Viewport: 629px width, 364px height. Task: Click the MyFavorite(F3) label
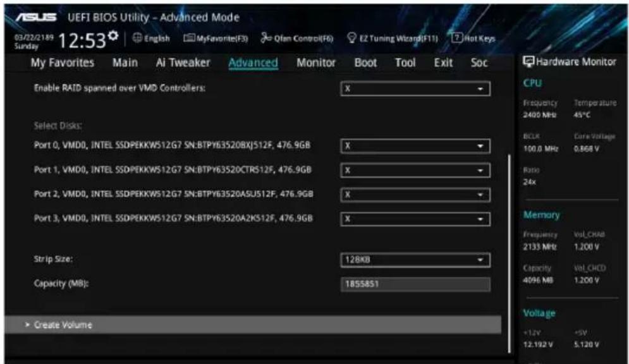point(222,39)
